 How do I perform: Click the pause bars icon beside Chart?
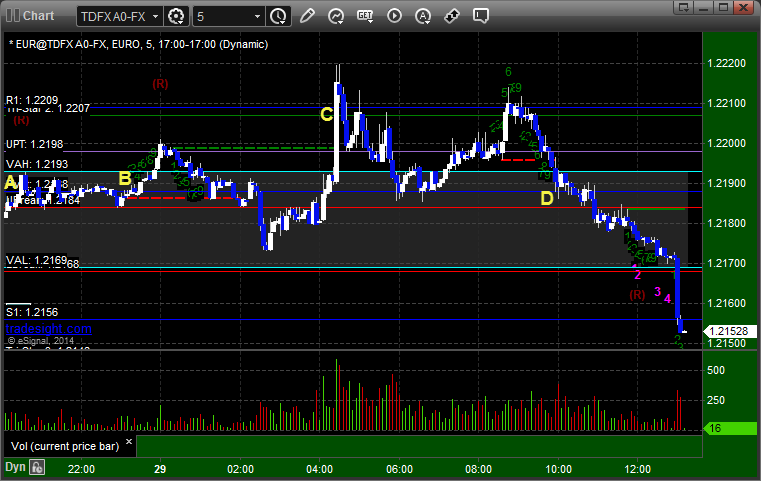[12, 16]
